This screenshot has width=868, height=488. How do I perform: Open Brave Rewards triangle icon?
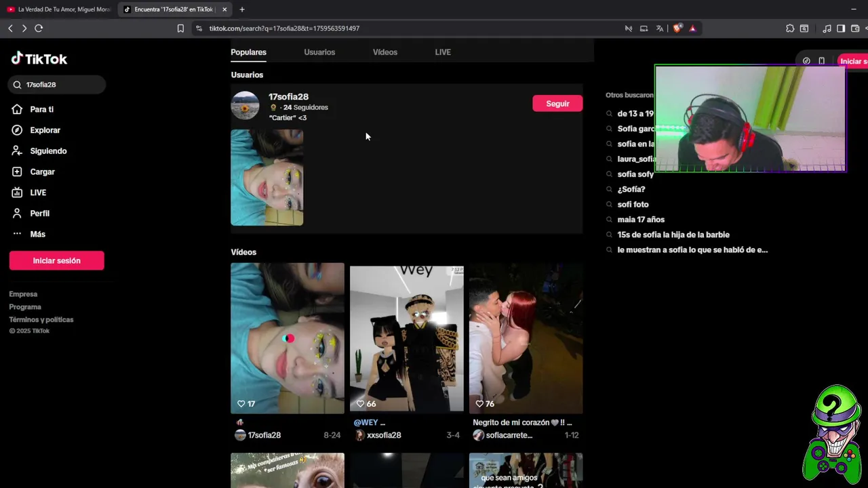point(692,28)
